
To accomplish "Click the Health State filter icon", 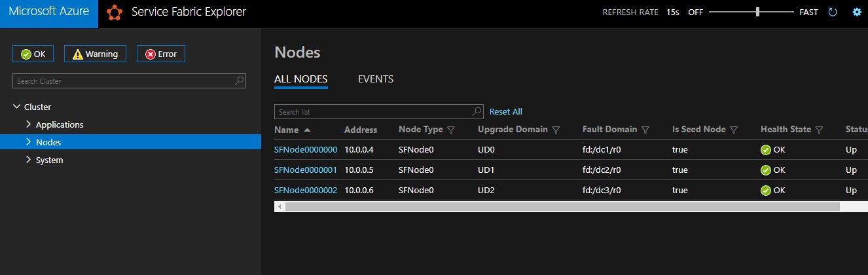I will tap(819, 130).
